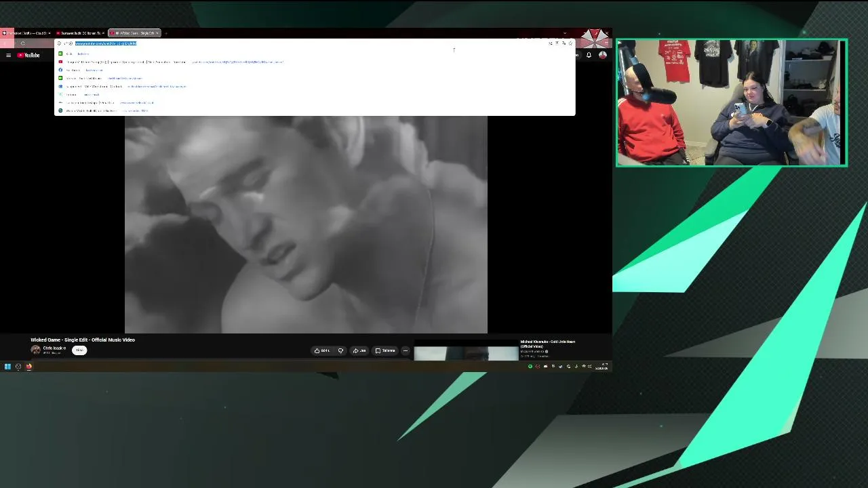This screenshot has width=868, height=488.
Task: Select the Wicked Game browser tab
Action: [134, 33]
